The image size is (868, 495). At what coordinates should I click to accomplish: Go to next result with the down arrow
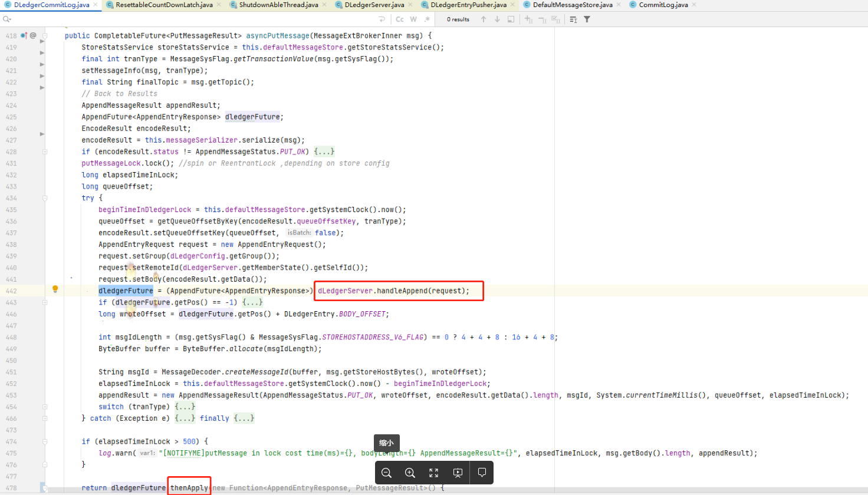coord(497,19)
